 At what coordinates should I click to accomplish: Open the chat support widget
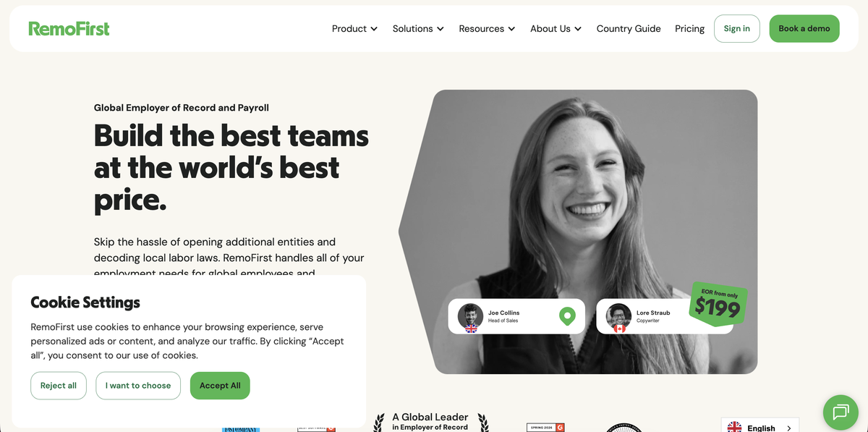coord(841,412)
